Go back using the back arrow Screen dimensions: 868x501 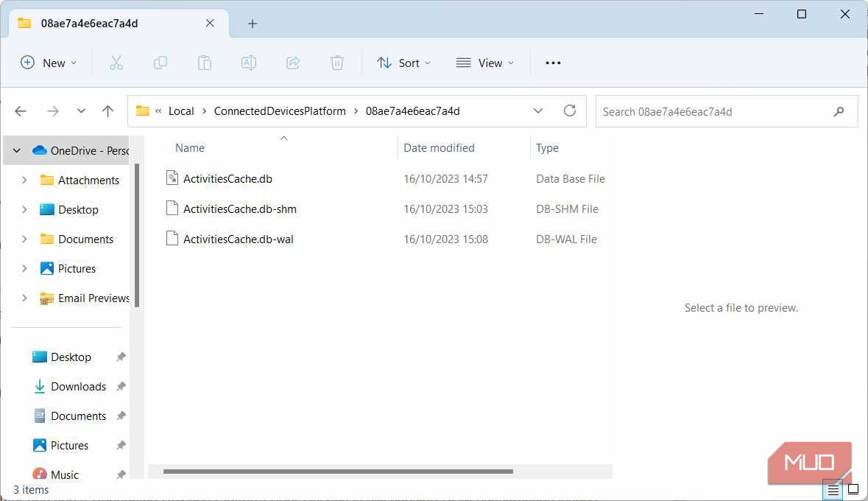pyautogui.click(x=21, y=111)
